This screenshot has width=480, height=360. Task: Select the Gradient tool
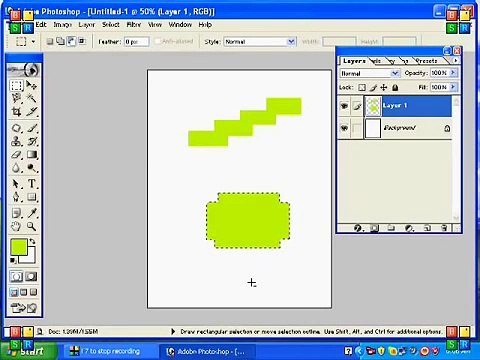32,155
